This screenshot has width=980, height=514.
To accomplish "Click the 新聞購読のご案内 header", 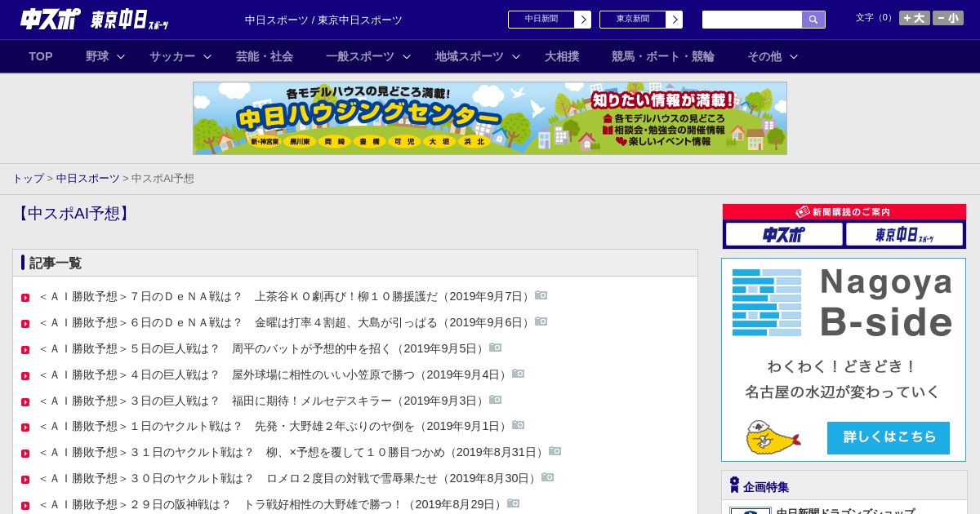I will (844, 212).
